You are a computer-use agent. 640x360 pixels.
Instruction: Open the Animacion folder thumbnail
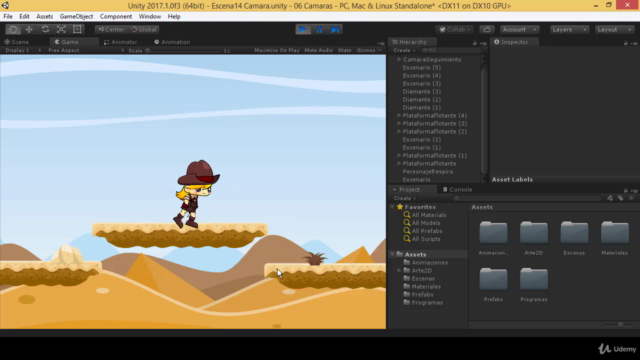(493, 233)
